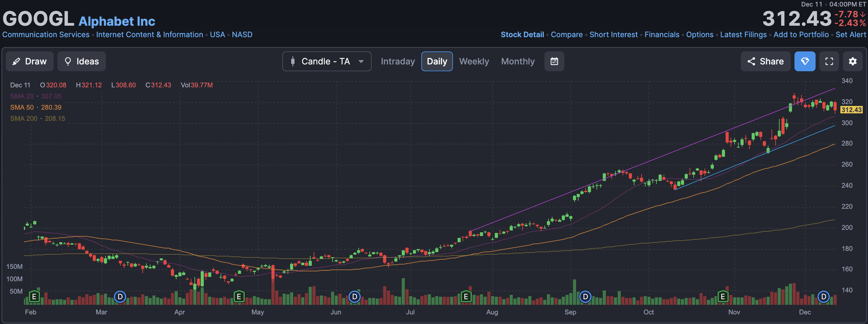This screenshot has height=324, width=868.
Task: Click the Vol 39.77M reading
Action: [x=197, y=85]
